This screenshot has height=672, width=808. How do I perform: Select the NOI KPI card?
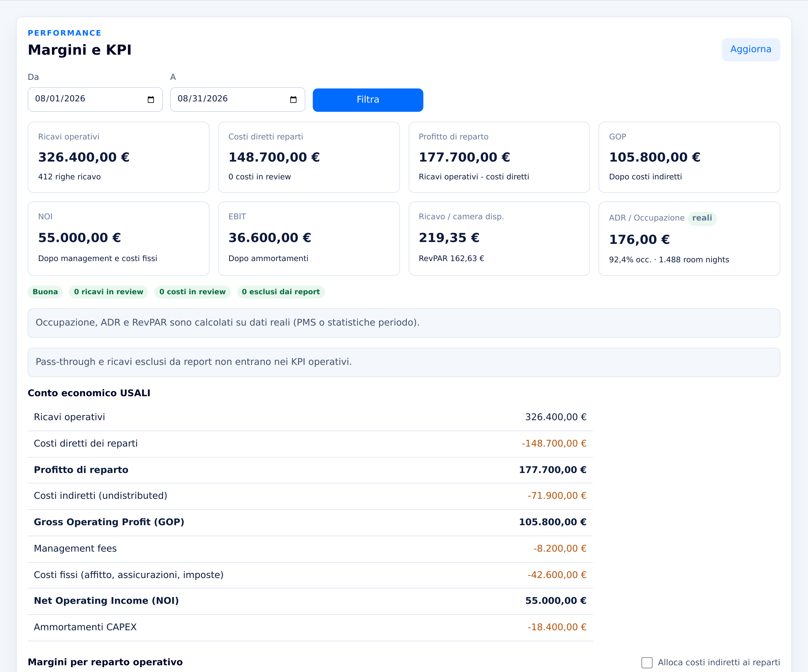pos(119,239)
